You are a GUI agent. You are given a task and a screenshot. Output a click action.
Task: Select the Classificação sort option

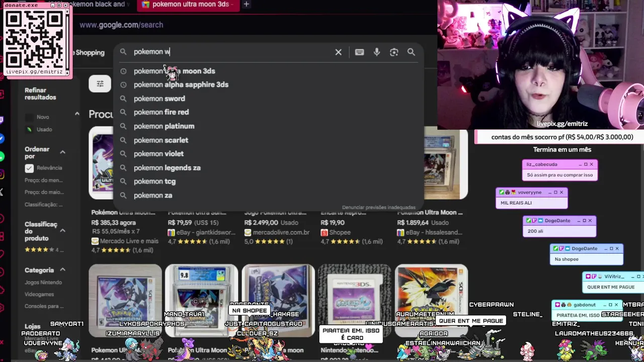pyautogui.click(x=44, y=204)
